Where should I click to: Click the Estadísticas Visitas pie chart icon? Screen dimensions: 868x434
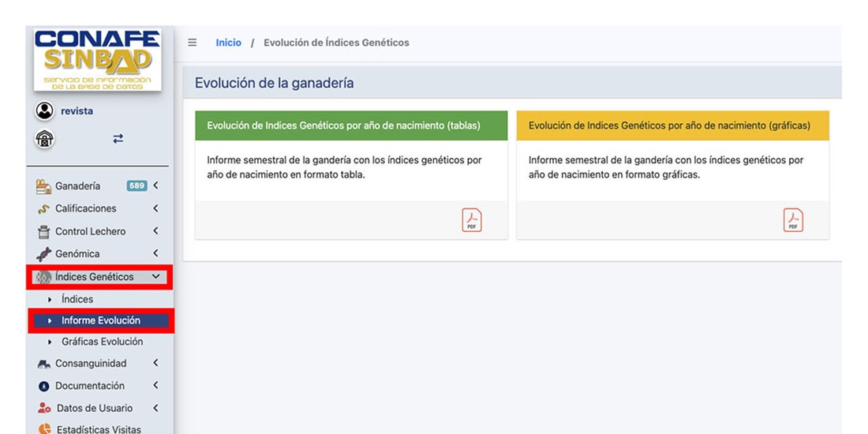pos(43,429)
